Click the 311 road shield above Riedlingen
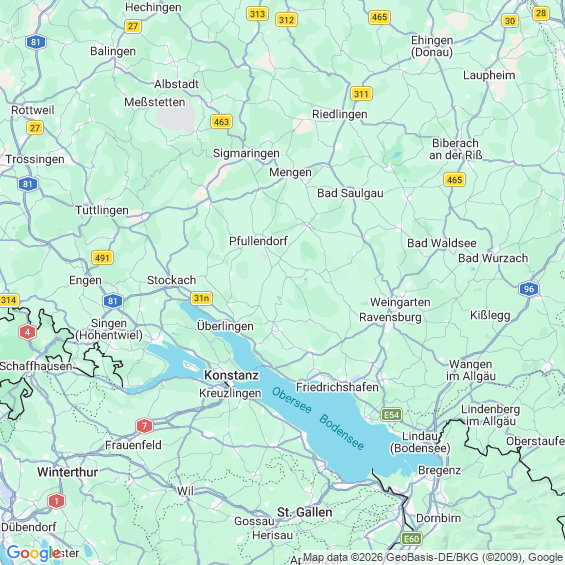This screenshot has height=565, width=565. 361,94
